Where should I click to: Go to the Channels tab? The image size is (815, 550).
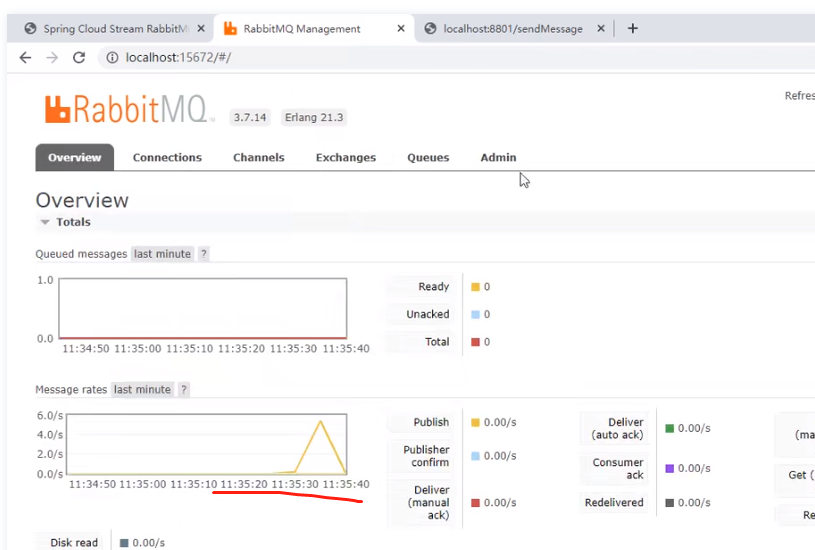point(258,158)
